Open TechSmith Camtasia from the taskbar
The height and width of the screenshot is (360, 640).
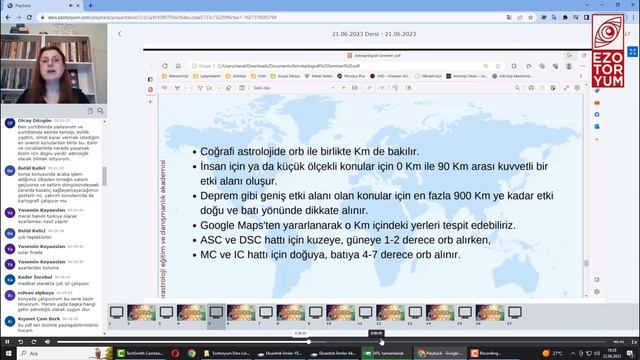click(140, 353)
